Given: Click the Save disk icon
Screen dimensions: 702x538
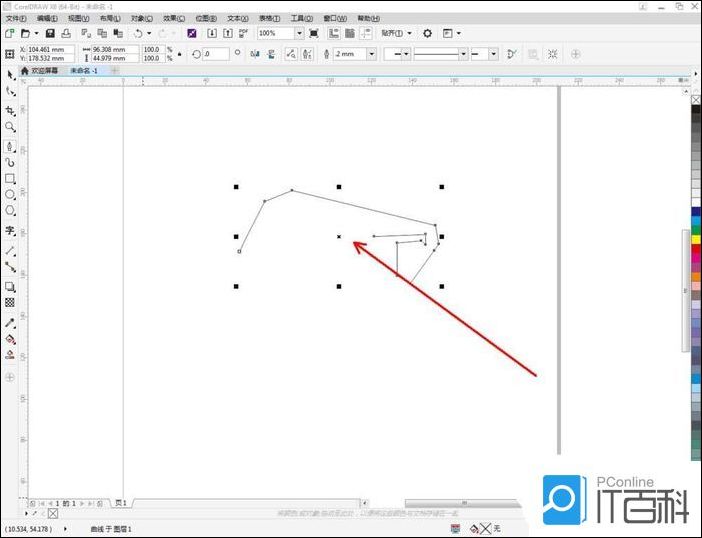Looking at the screenshot, I should [50, 33].
